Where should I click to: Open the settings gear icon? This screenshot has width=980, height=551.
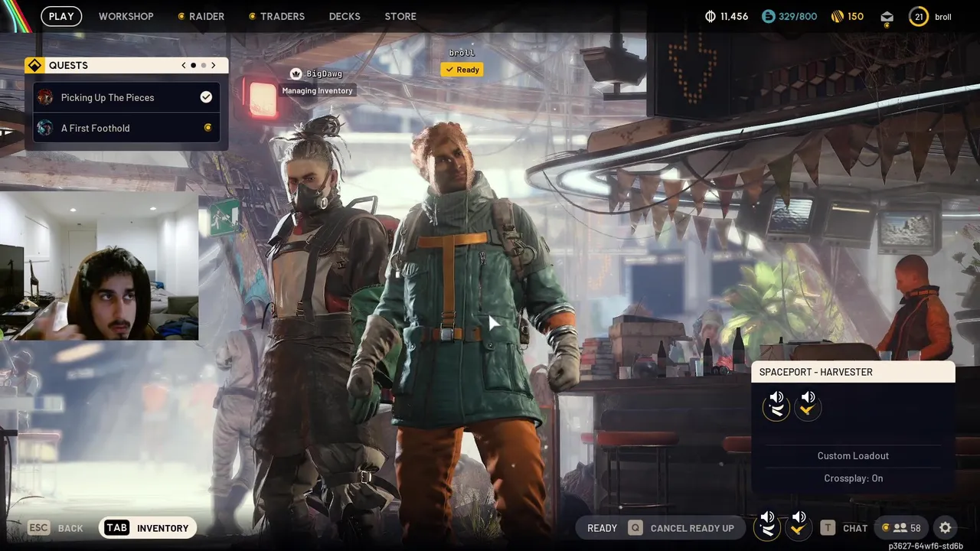coord(946,528)
